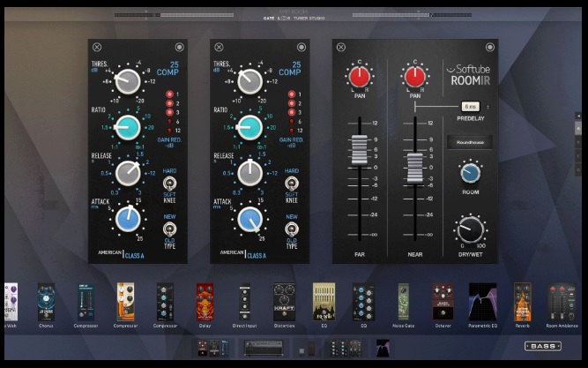Click the FAR fader handle
Viewport: 588px width, 368px height.
click(360, 150)
